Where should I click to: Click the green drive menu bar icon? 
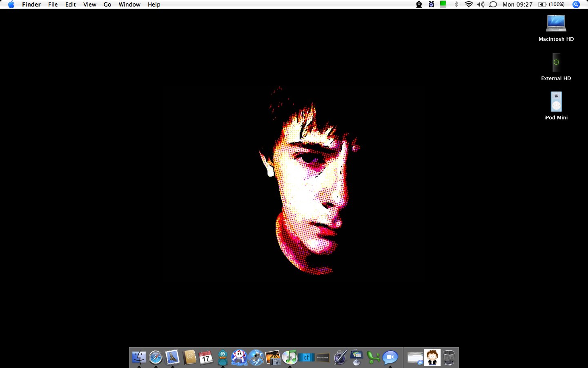[x=443, y=4]
